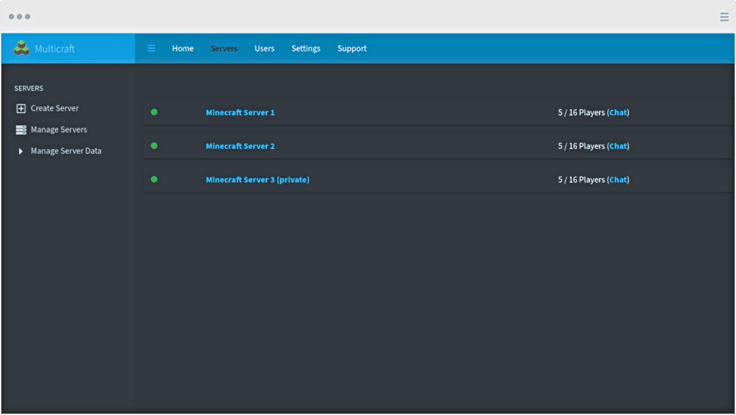Click 5 / 16 Players for Server 2

point(581,146)
